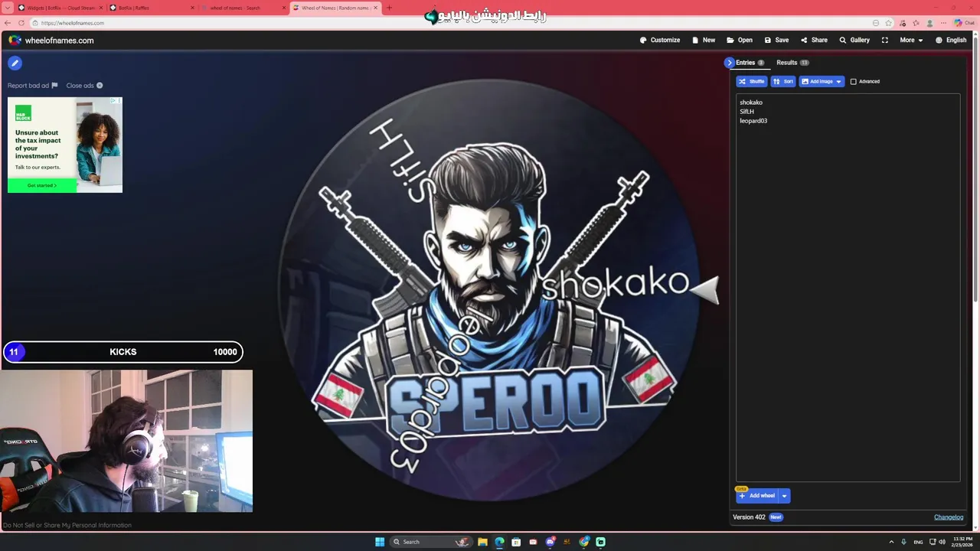Image resolution: width=980 pixels, height=551 pixels.
Task: Report bad ad flag link
Action: coord(32,86)
